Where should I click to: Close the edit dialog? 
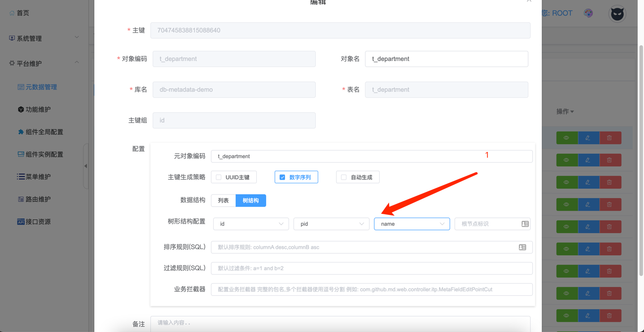pyautogui.click(x=529, y=1)
